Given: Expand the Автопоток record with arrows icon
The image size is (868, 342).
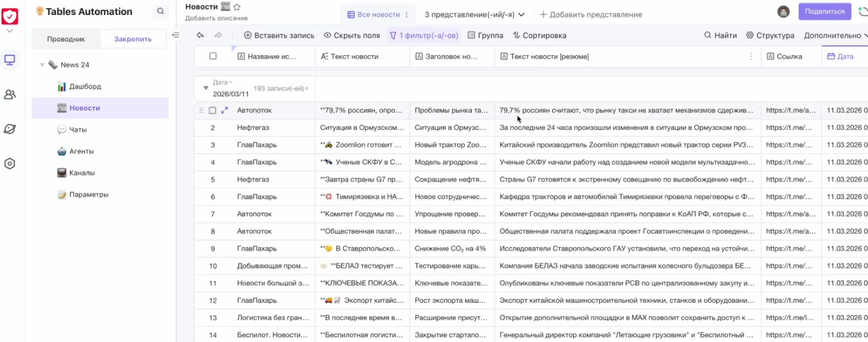Looking at the screenshot, I should (225, 110).
